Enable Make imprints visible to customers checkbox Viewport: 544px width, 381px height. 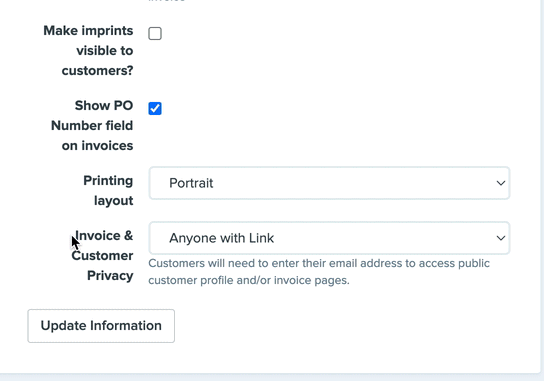coord(155,34)
